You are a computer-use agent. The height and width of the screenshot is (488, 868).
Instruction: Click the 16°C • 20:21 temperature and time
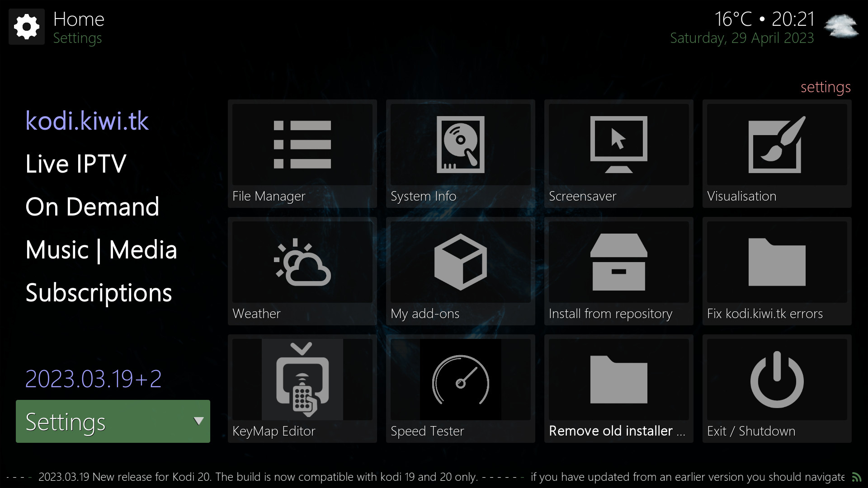[764, 19]
